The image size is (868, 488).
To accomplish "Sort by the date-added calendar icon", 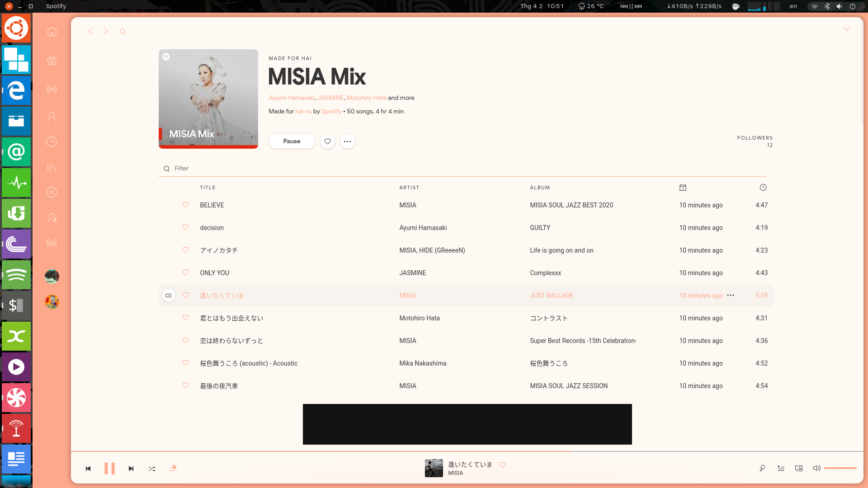I will (x=683, y=188).
